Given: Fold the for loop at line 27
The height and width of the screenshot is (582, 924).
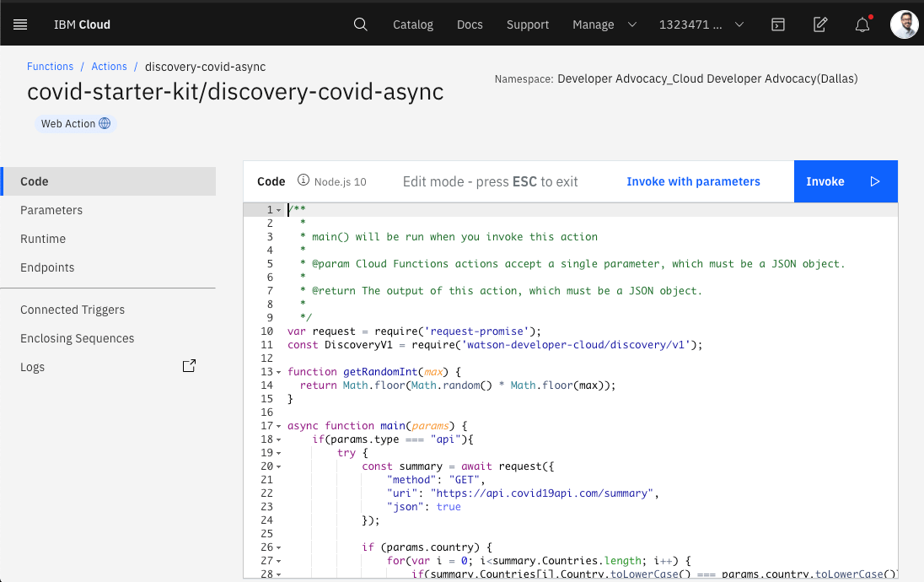Looking at the screenshot, I should (x=279, y=561).
